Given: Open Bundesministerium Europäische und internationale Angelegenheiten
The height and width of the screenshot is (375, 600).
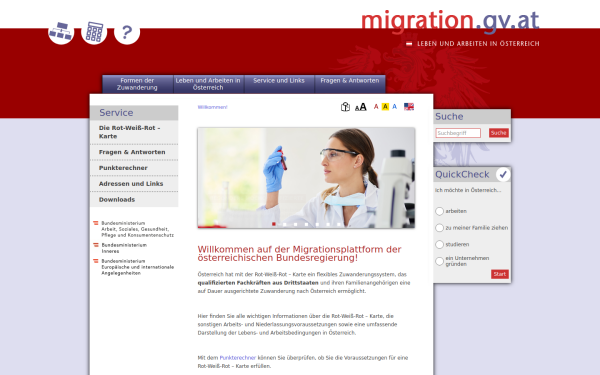Looking at the screenshot, I should point(137,267).
